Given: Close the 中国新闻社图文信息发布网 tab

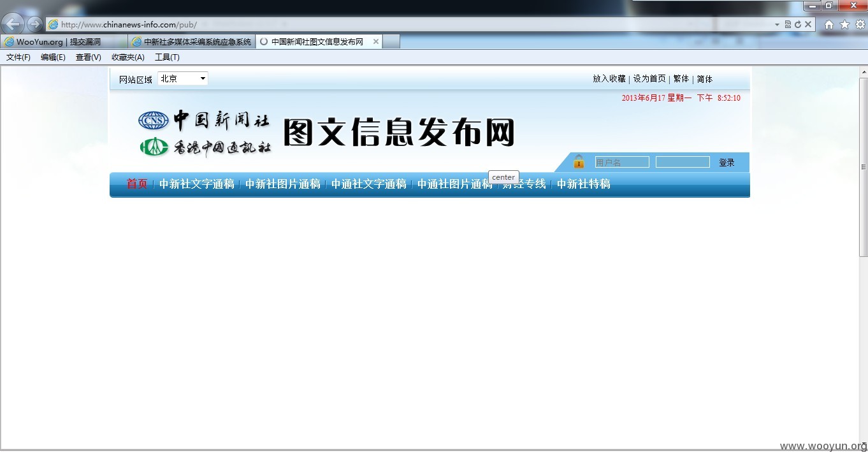Looking at the screenshot, I should 376,41.
